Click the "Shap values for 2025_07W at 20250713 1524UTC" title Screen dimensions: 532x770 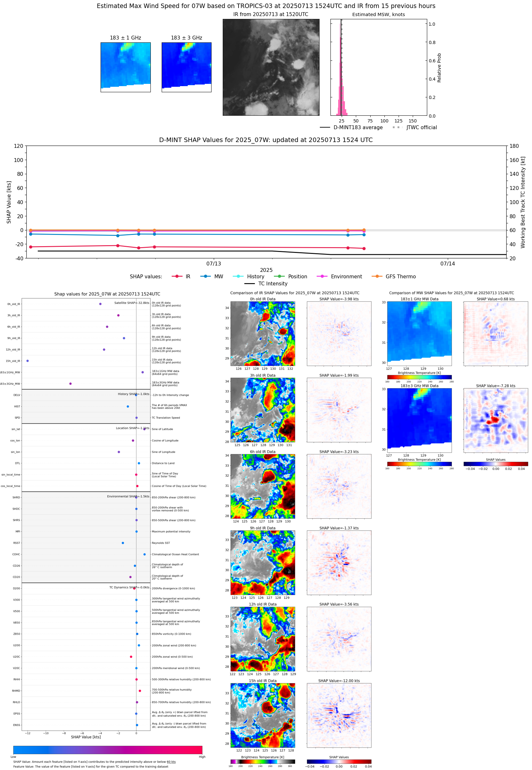pyautogui.click(x=107, y=294)
